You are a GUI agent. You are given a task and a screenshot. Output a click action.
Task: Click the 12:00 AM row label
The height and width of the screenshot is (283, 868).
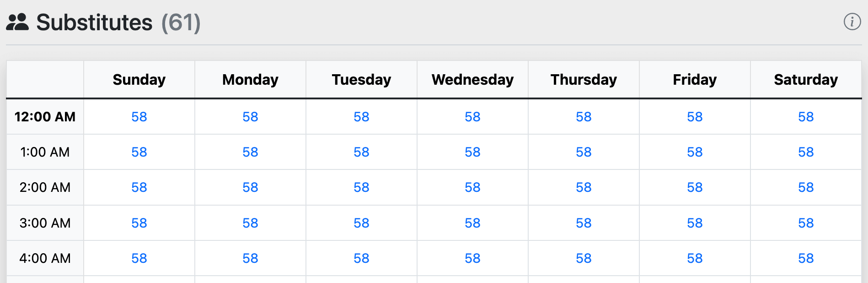pos(45,117)
